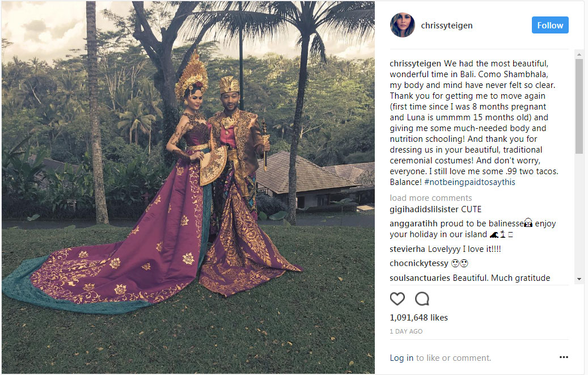Click the chrissyteigen profile avatar
This screenshot has height=375, width=588.
(x=403, y=25)
